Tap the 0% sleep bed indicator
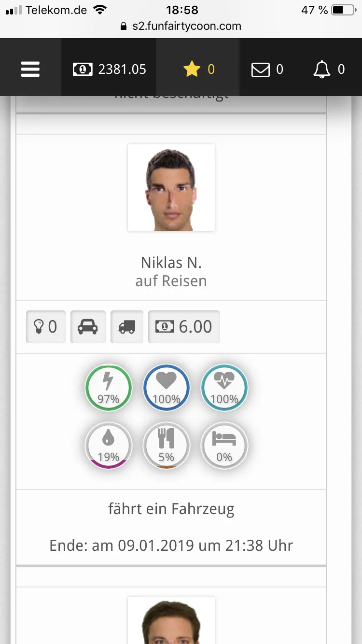Viewport: 362px width, 644px height. pos(224,446)
